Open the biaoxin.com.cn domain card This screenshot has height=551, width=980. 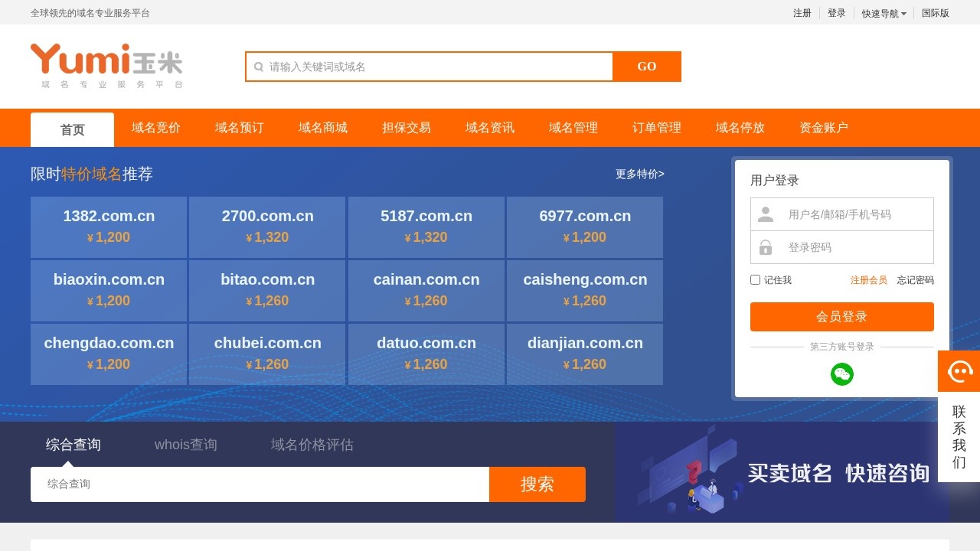point(109,291)
